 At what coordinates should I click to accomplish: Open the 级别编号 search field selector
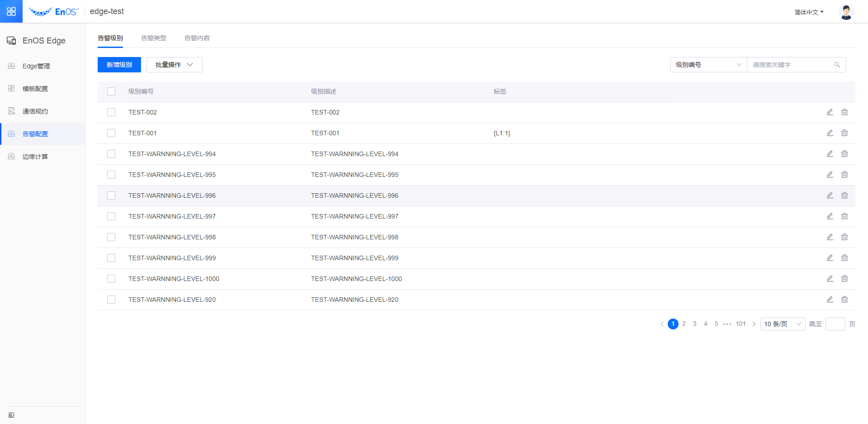(708, 65)
